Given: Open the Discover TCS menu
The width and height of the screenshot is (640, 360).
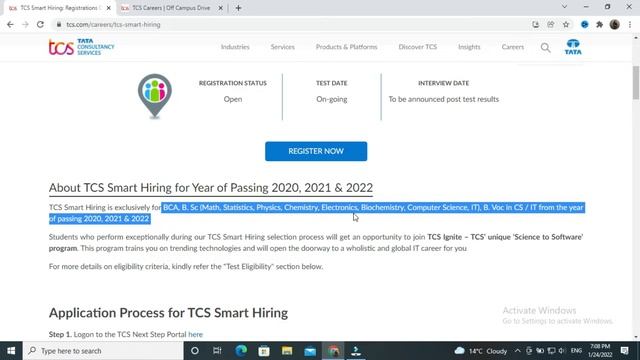Looking at the screenshot, I should [418, 47].
